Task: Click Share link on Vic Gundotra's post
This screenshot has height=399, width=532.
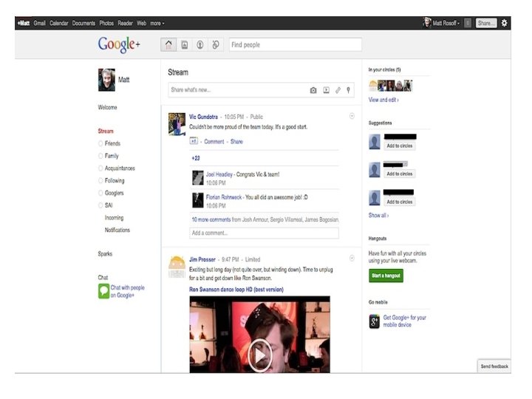Action: coord(236,141)
